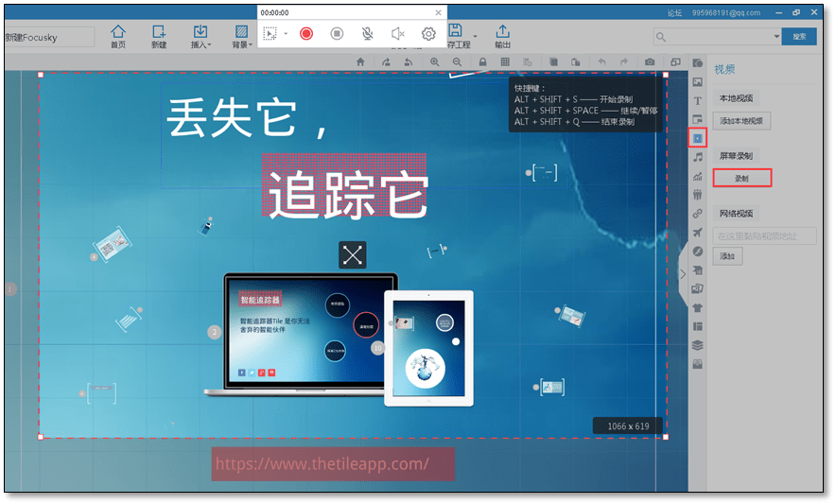Screen dimensions: 836x504
Task: Click frame marker number 2 on canvas
Action: 214,332
